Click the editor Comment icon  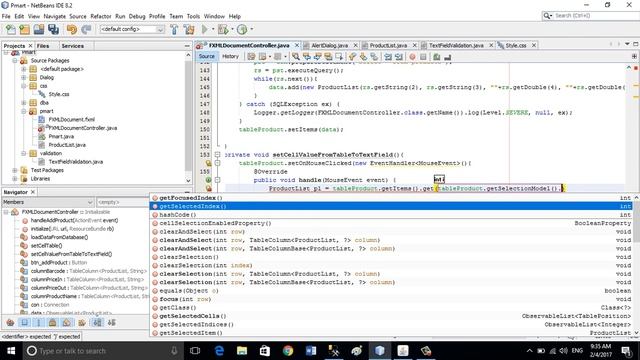[x=436, y=56]
